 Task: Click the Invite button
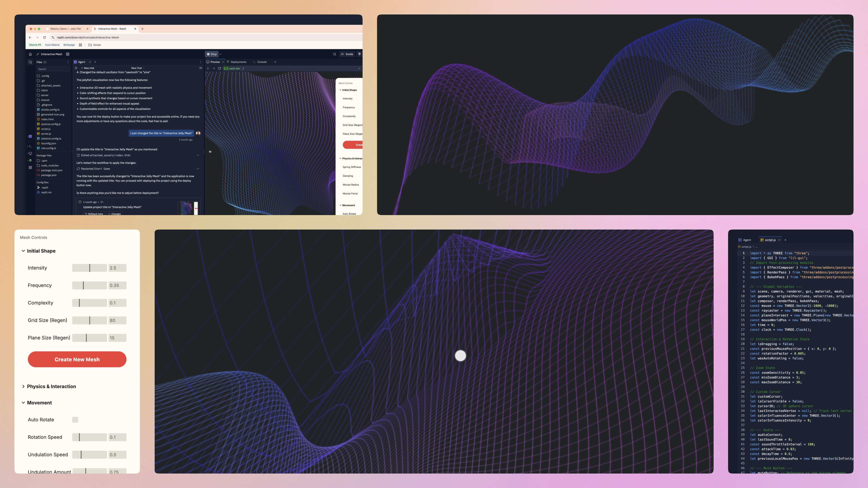click(347, 54)
